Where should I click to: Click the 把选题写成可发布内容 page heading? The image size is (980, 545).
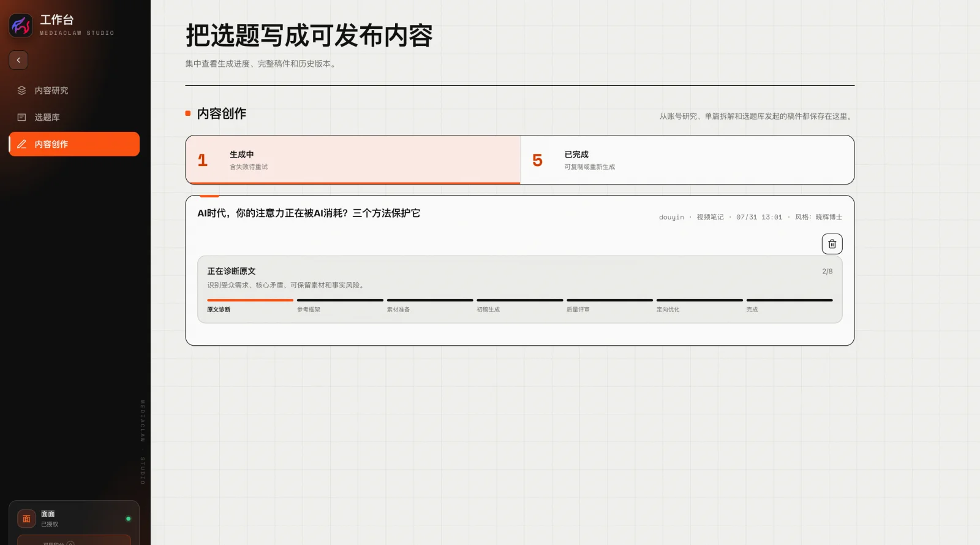click(x=309, y=36)
